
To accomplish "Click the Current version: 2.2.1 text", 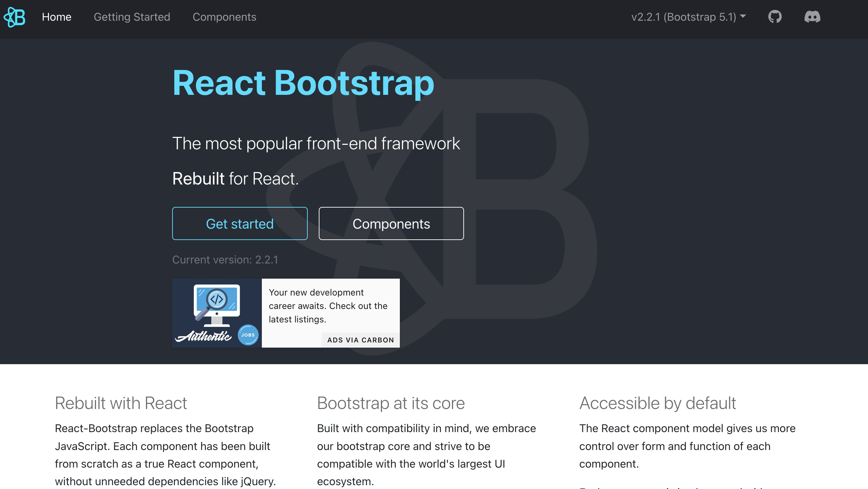I will click(x=225, y=260).
